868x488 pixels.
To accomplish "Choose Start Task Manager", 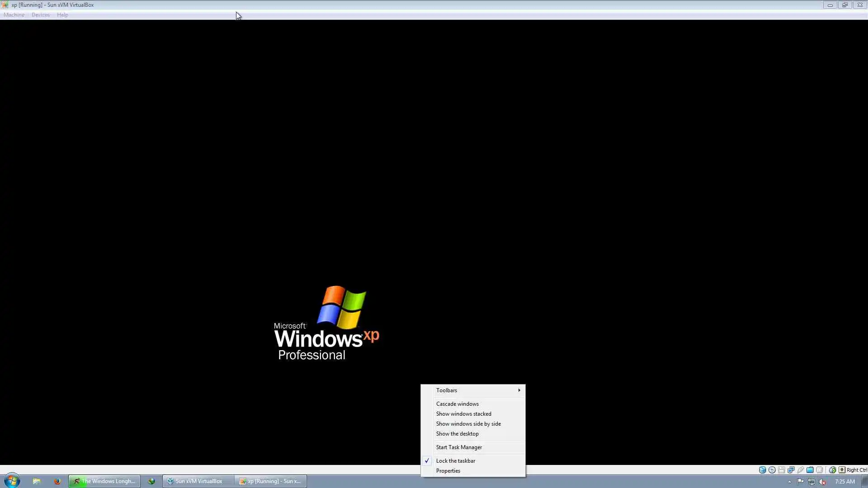I will [459, 447].
